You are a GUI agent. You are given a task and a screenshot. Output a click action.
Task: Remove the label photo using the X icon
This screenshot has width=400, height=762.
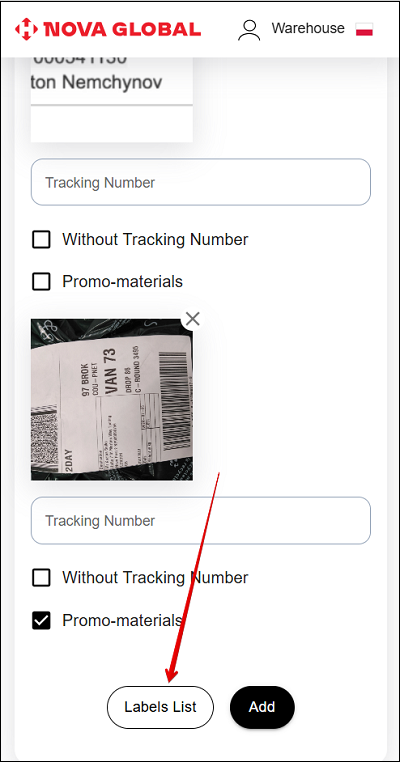point(193,319)
